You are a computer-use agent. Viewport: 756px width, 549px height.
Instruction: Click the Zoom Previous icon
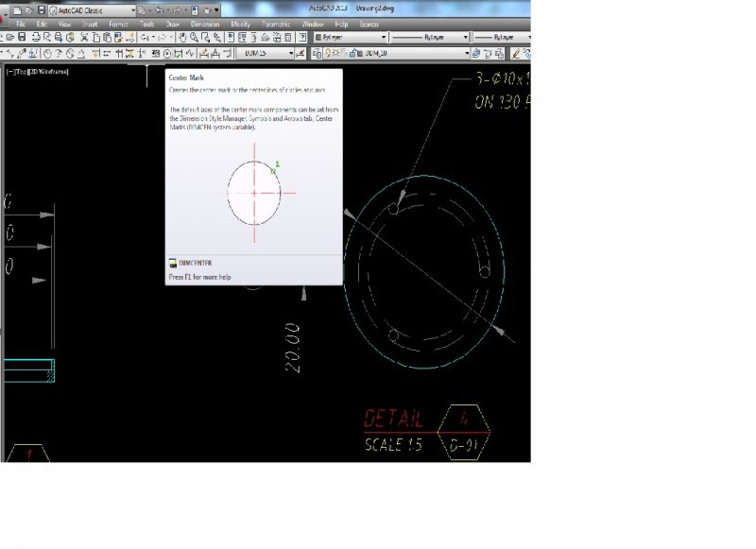[x=217, y=37]
